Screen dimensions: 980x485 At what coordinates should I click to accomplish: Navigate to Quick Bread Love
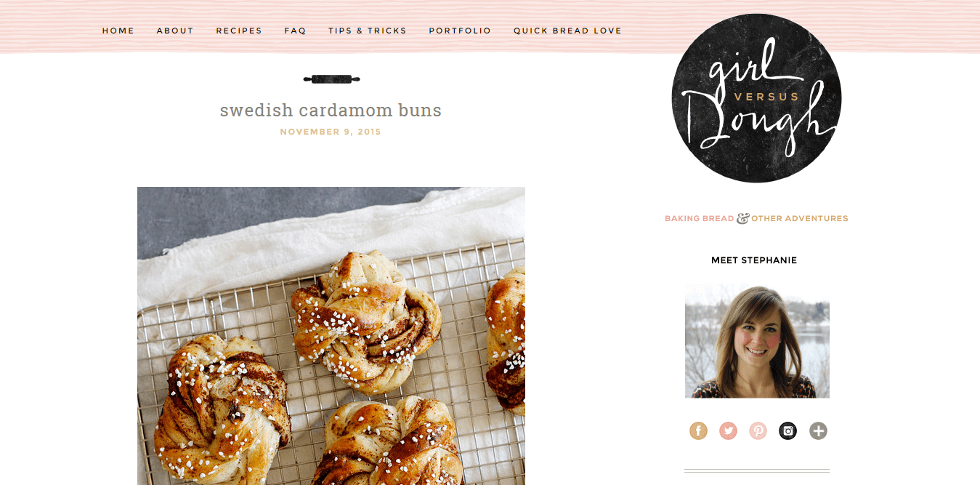(567, 31)
